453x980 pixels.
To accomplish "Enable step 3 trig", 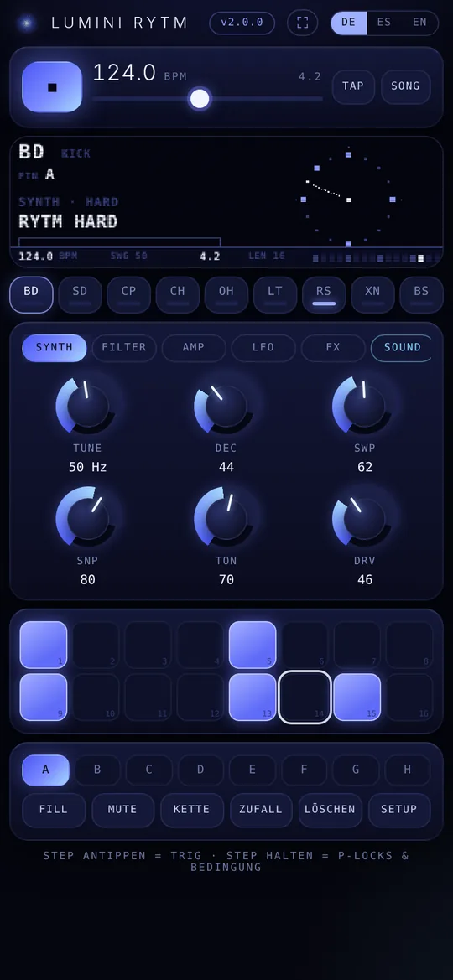I will coord(148,645).
